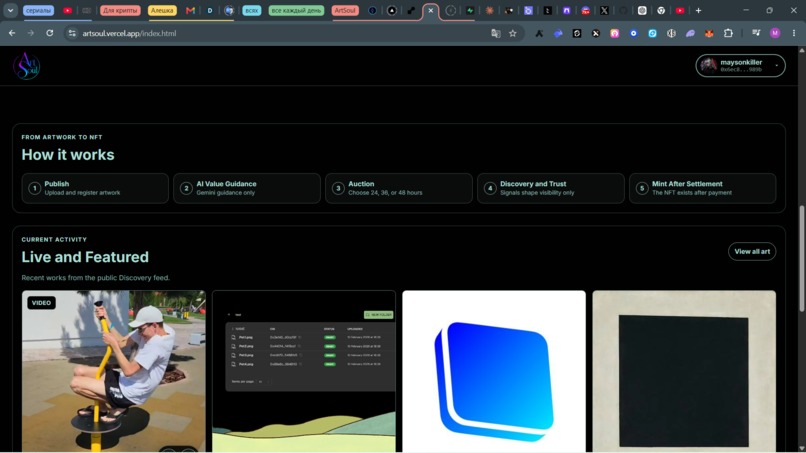
Task: Switch to the Алешка tab group
Action: [162, 10]
